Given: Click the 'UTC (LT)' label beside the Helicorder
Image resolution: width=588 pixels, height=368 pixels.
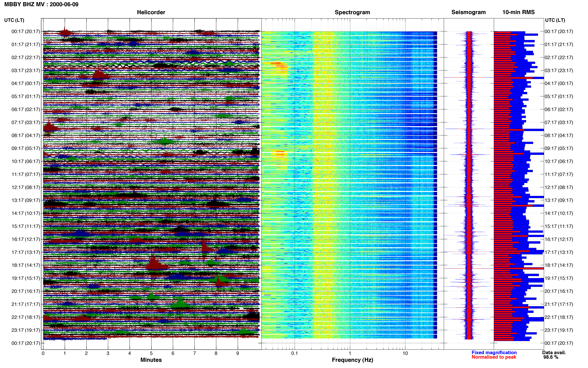Looking at the screenshot, I should tap(14, 20).
